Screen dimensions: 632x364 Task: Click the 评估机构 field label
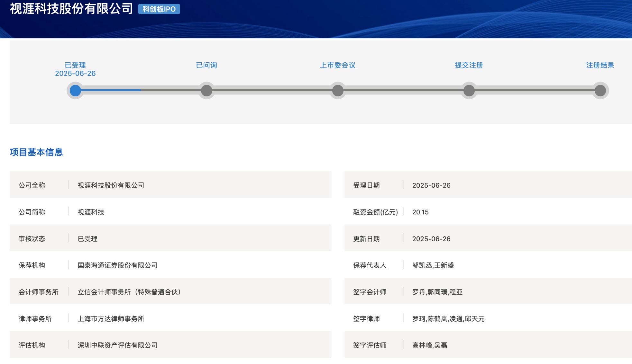click(32, 345)
